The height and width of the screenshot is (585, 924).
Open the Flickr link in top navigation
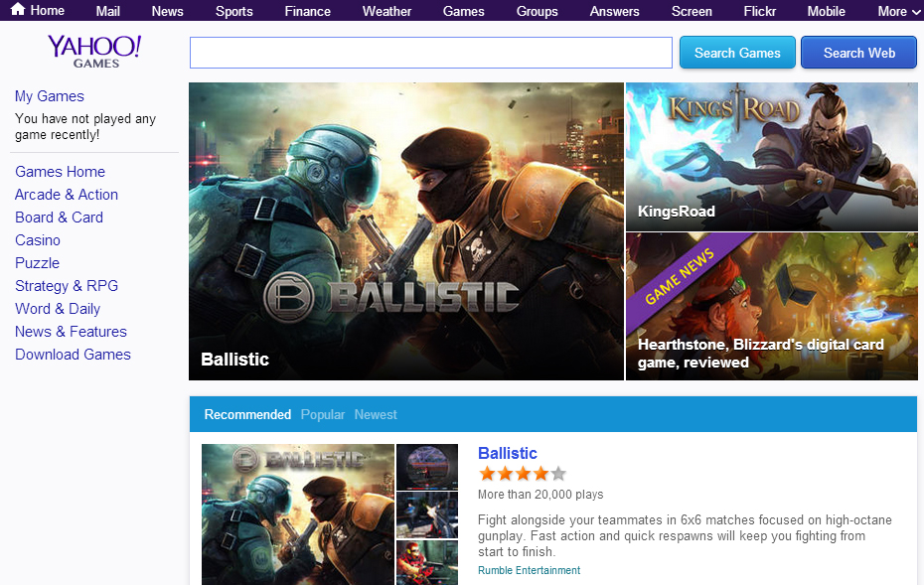tap(759, 11)
